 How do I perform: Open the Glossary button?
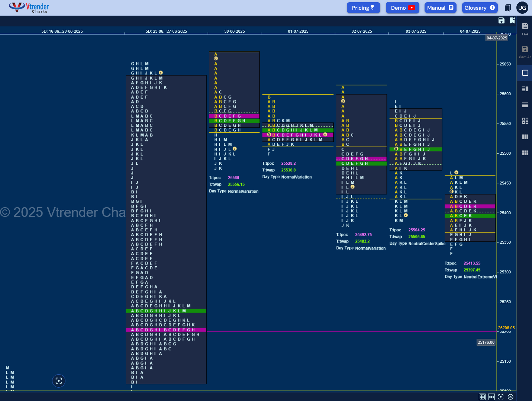480,8
